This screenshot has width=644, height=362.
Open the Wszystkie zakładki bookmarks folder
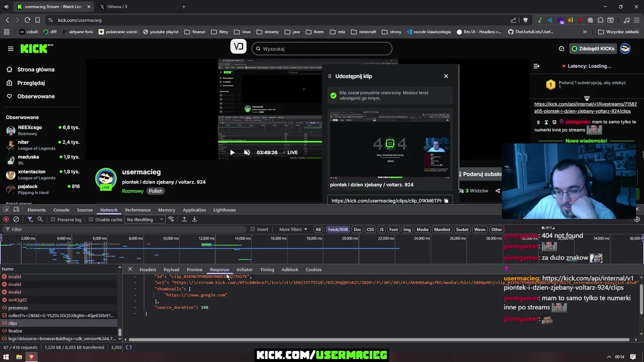(x=618, y=32)
